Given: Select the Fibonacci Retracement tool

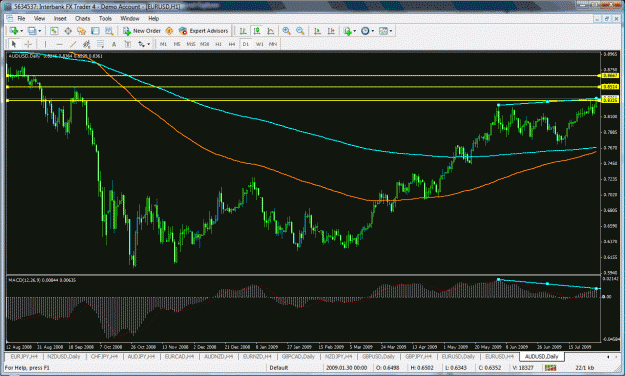Looking at the screenshot, I should tap(100, 44).
